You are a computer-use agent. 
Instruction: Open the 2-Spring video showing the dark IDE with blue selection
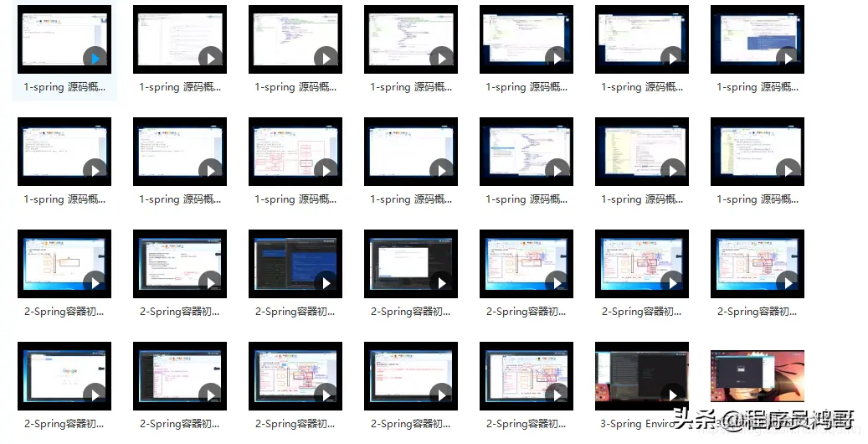(295, 264)
